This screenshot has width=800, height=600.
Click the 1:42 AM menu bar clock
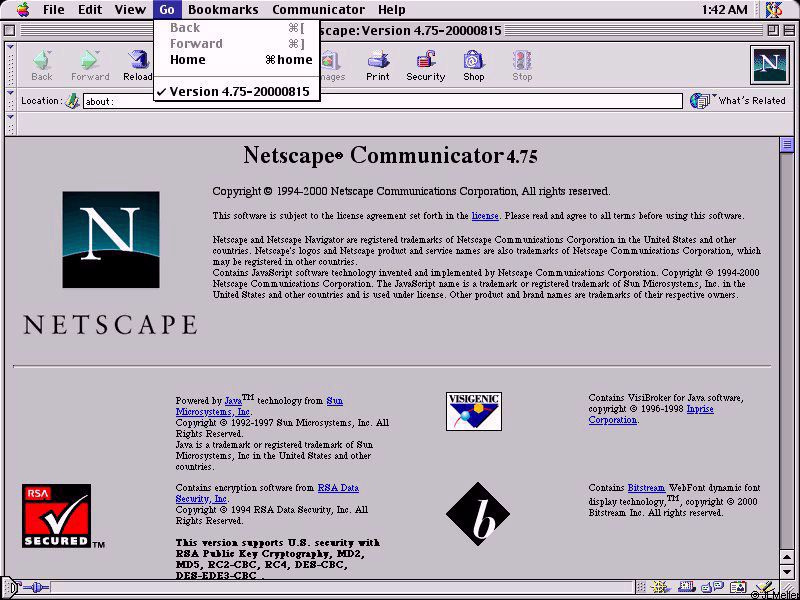[x=724, y=9]
